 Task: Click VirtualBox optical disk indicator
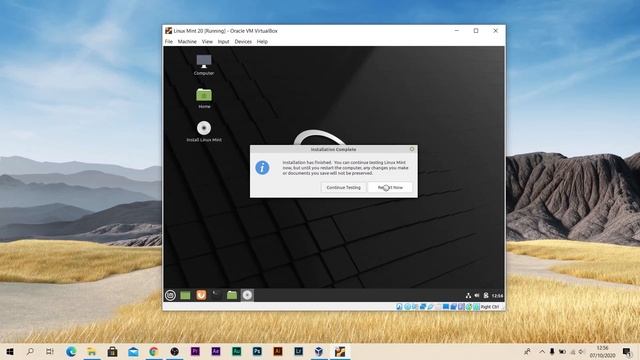407,307
